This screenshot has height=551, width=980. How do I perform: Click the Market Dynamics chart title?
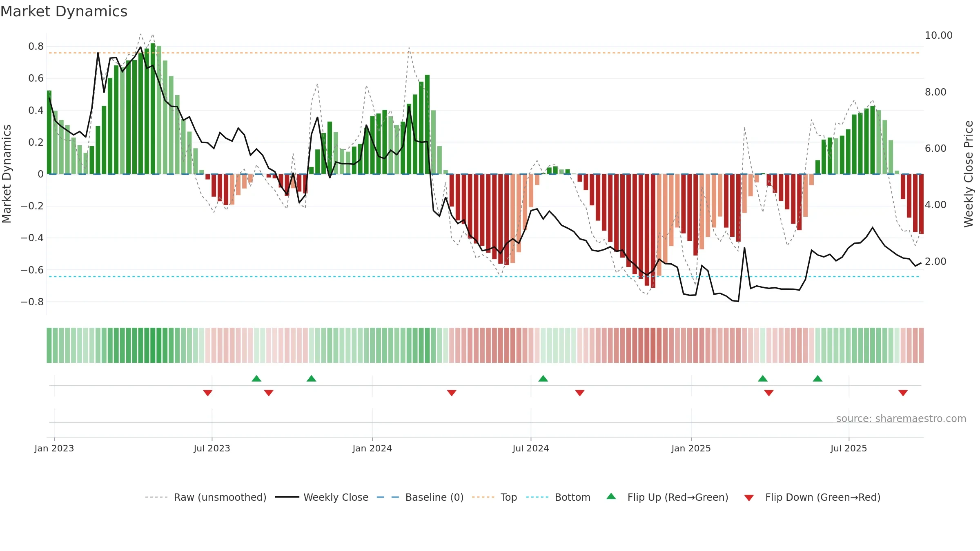coord(64,11)
